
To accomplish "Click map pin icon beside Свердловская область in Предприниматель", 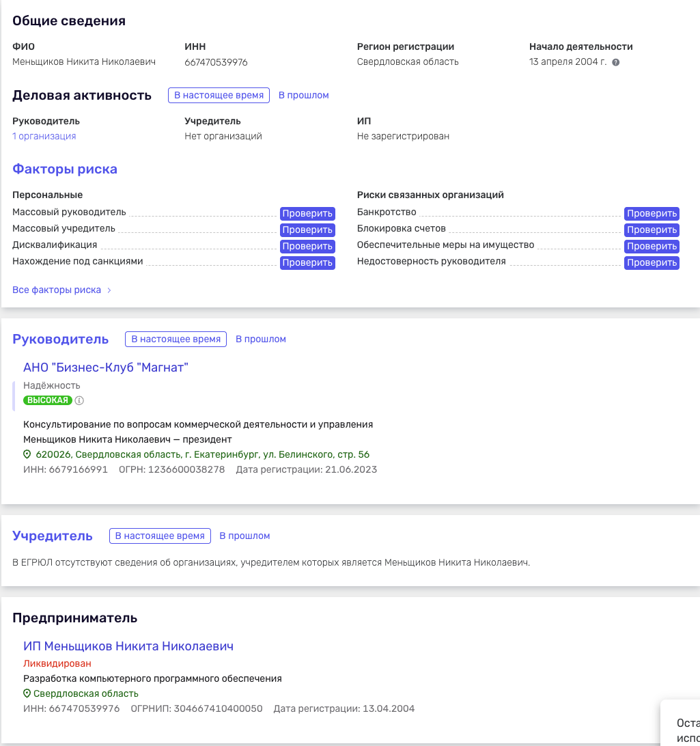I will (x=27, y=693).
